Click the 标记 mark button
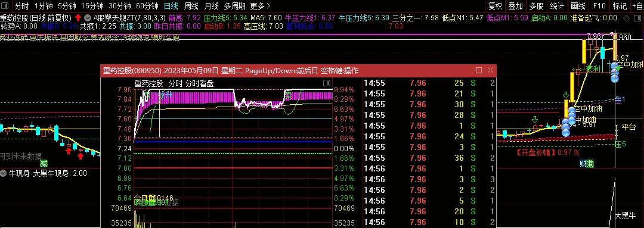Viewport: 644px width, 228px height. pos(620,6)
